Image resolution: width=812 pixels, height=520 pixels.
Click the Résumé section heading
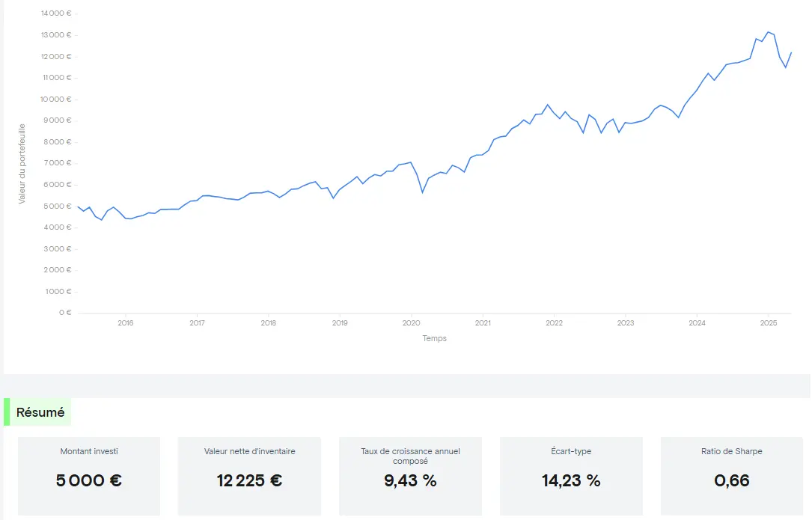point(40,412)
